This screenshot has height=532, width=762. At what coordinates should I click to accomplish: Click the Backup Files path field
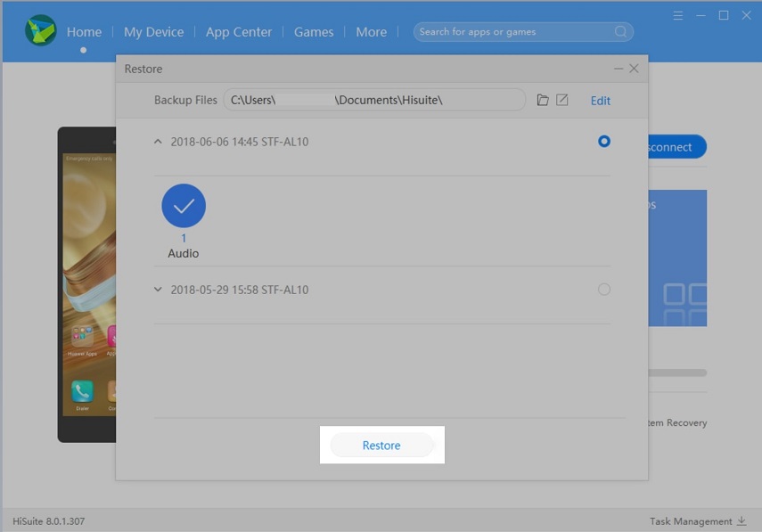pyautogui.click(x=374, y=100)
